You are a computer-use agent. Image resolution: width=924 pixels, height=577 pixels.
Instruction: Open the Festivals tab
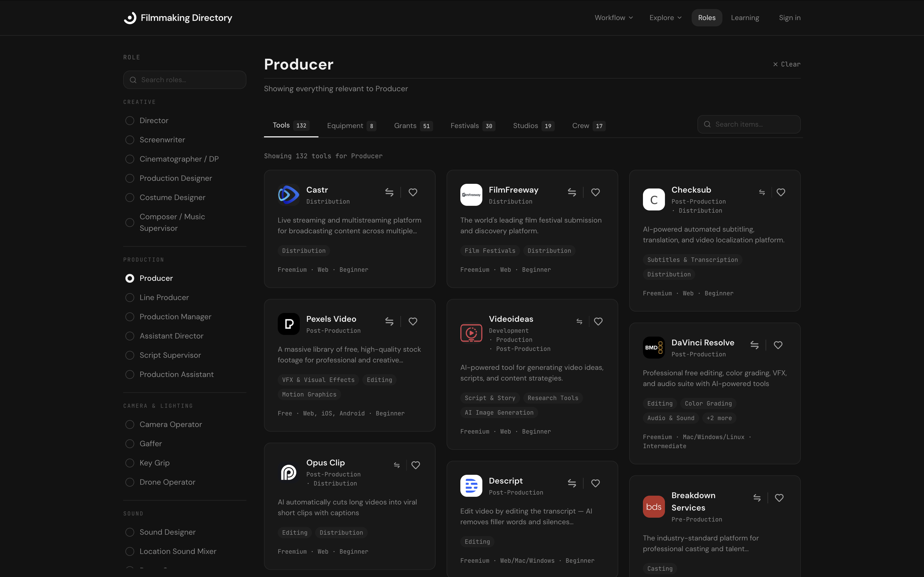click(472, 126)
